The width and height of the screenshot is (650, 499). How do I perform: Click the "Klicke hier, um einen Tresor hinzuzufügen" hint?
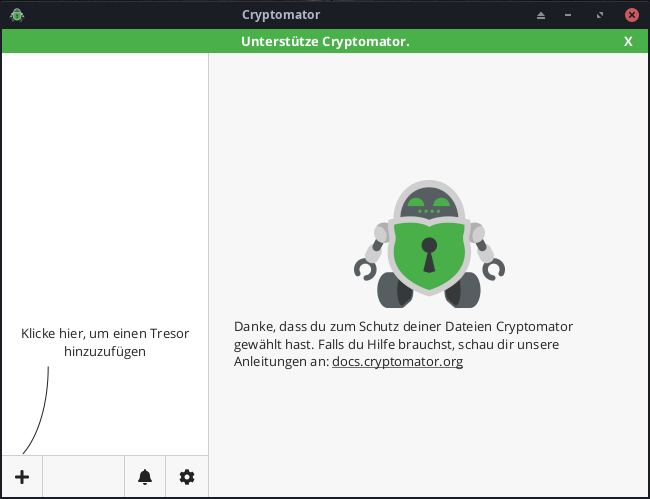105,342
